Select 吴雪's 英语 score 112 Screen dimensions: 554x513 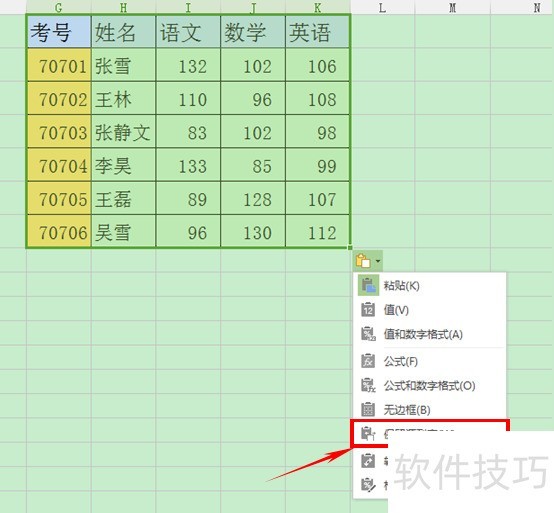tap(317, 231)
